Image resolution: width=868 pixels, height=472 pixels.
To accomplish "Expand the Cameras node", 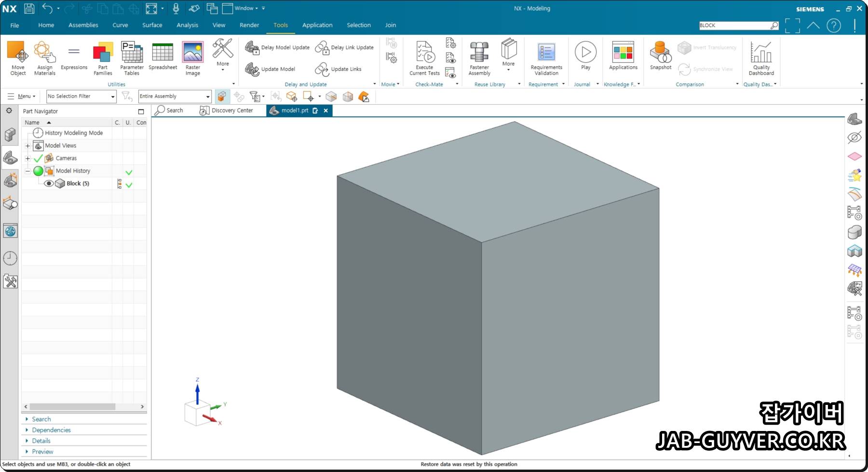I will click(x=28, y=158).
